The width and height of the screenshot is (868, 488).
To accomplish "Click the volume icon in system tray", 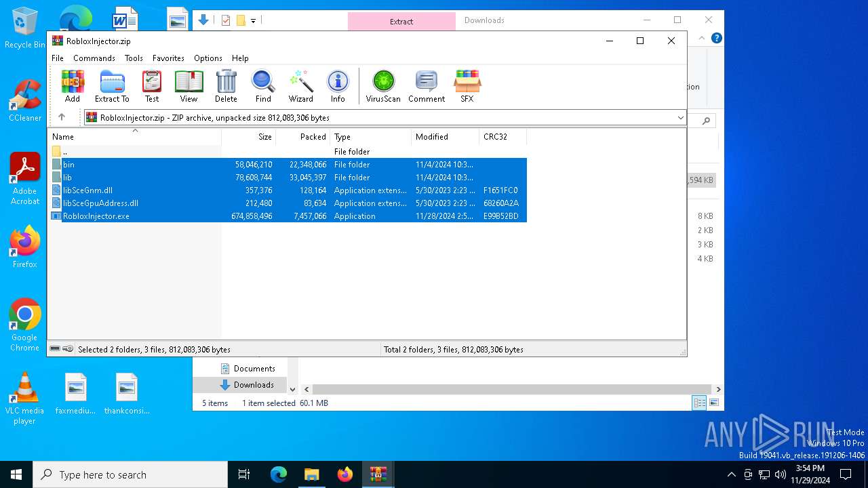I will 781,474.
